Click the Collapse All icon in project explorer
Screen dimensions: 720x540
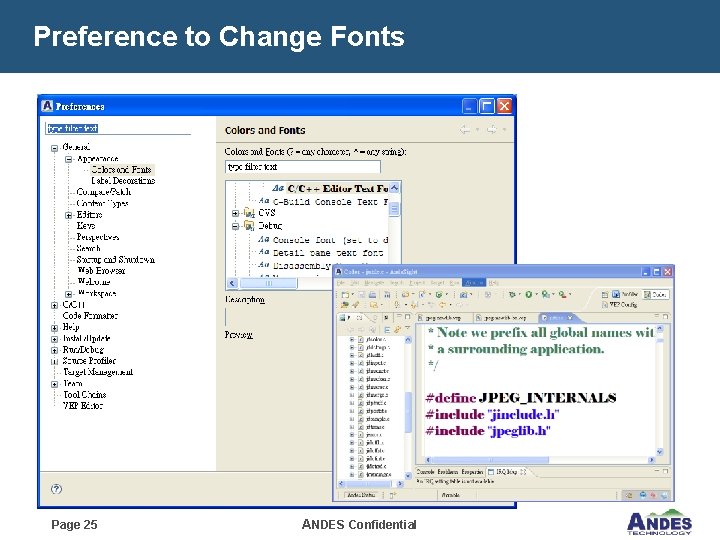(x=387, y=330)
